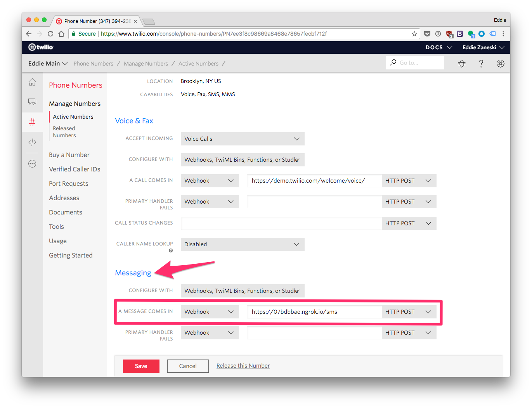Open A Message Comes In Webhook dropdown
The width and height of the screenshot is (532, 408).
(x=210, y=312)
